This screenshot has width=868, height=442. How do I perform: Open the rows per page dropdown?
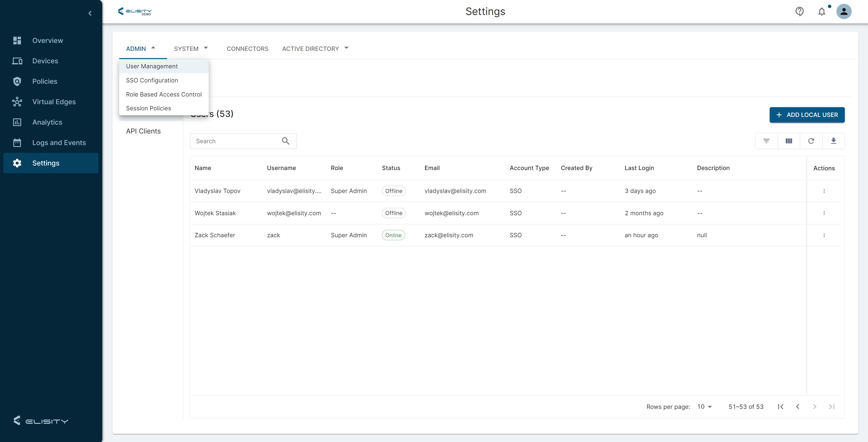click(x=704, y=407)
